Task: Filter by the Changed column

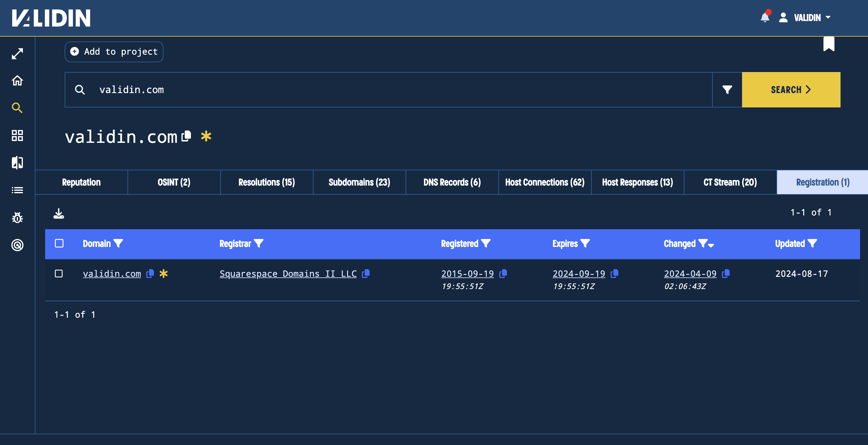Action: [703, 243]
